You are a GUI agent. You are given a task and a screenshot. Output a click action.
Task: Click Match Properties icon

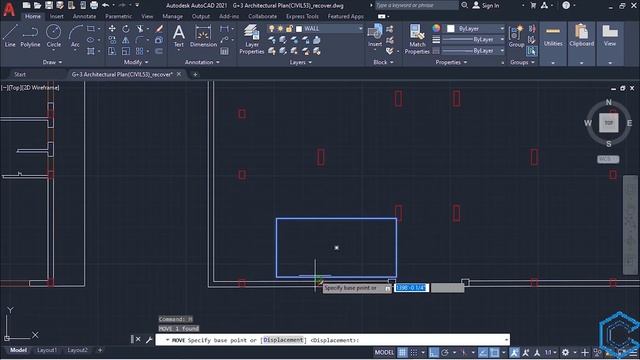[417, 39]
